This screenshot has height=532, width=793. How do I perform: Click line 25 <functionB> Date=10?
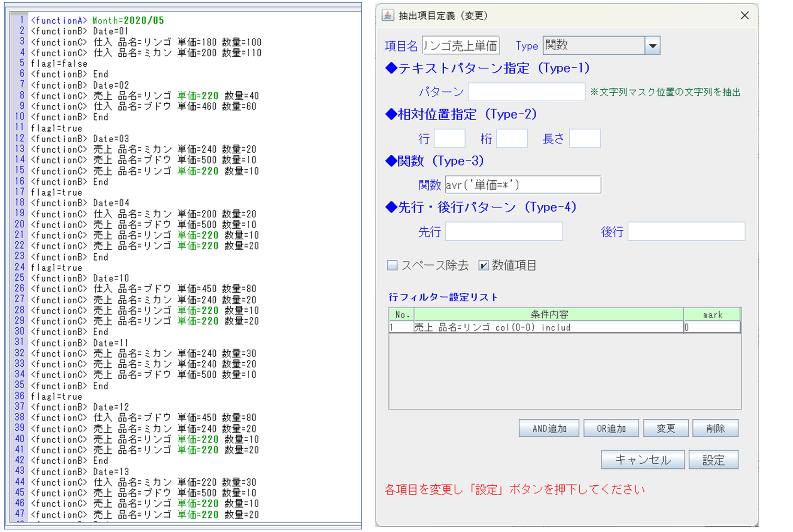click(x=80, y=278)
